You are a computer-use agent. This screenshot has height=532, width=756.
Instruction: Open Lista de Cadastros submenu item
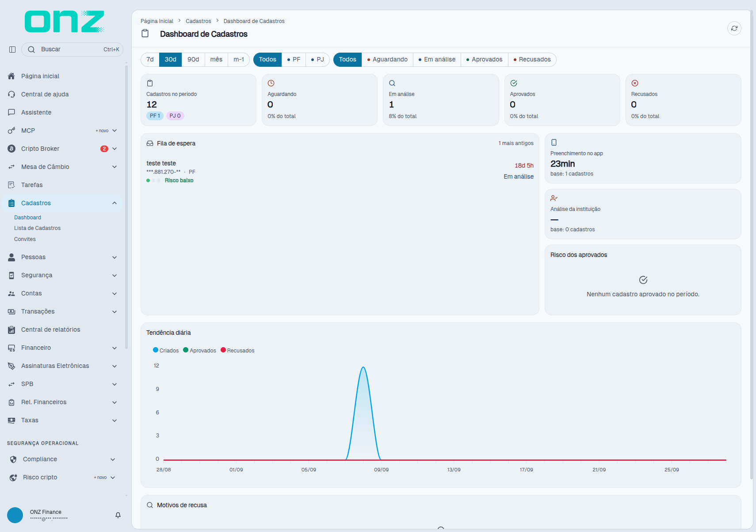[x=37, y=228]
